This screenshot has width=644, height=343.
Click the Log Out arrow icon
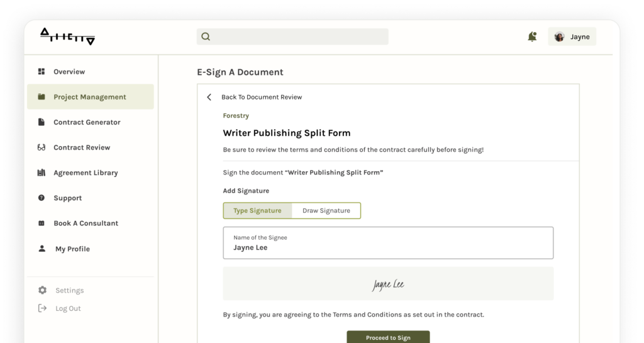tap(42, 308)
